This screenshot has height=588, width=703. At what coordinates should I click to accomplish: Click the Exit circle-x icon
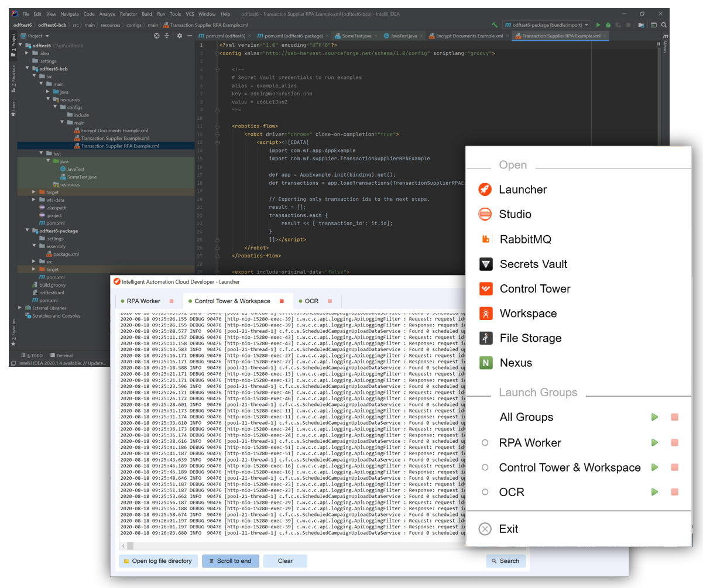pos(485,529)
